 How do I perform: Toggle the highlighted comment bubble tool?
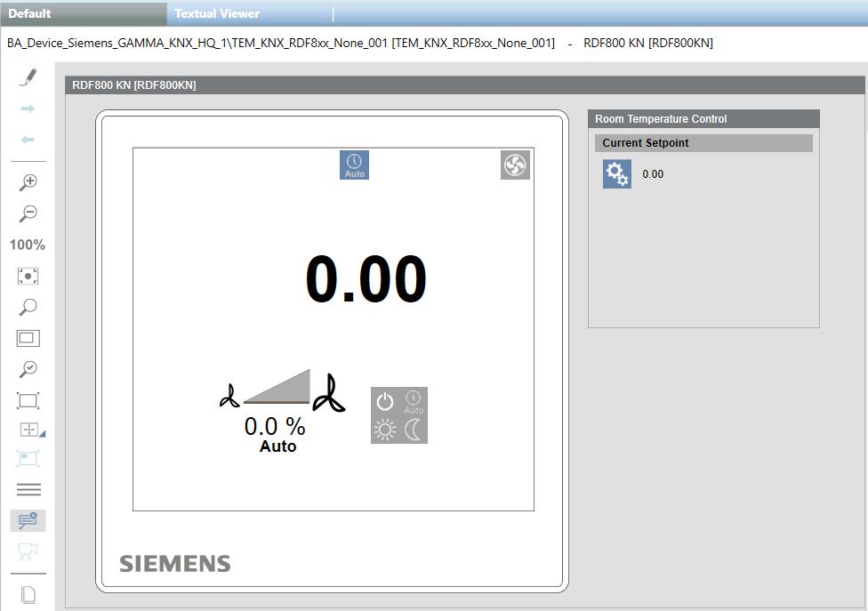pos(28,520)
